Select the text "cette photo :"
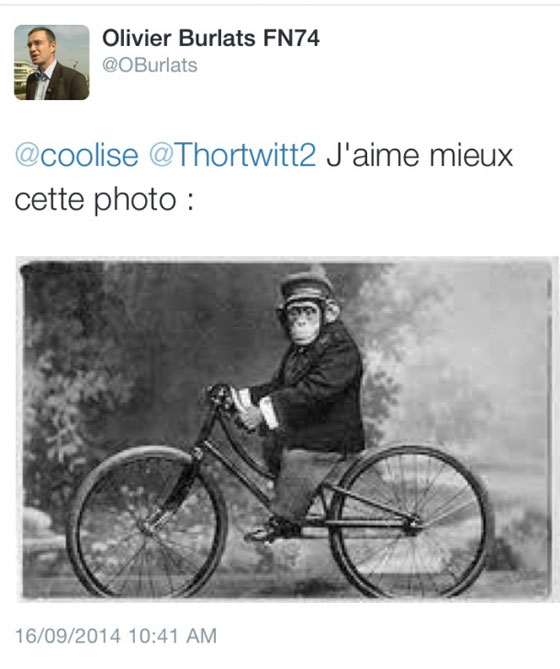 [x=104, y=200]
